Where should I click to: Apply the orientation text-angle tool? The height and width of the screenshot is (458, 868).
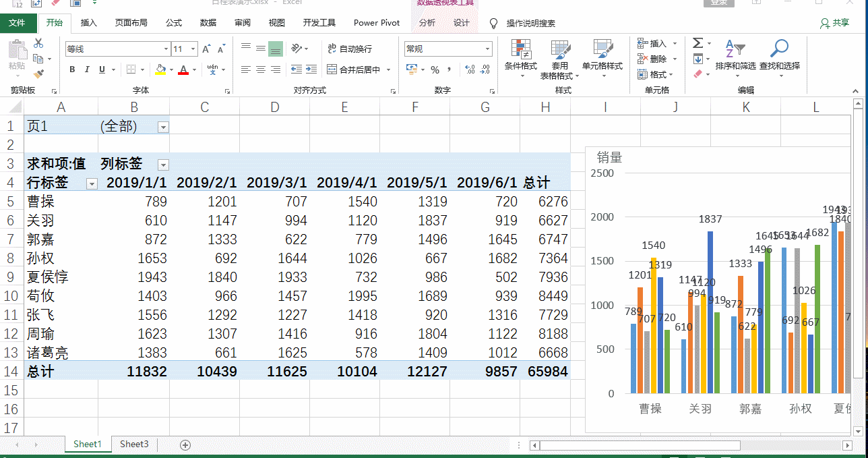(x=297, y=49)
